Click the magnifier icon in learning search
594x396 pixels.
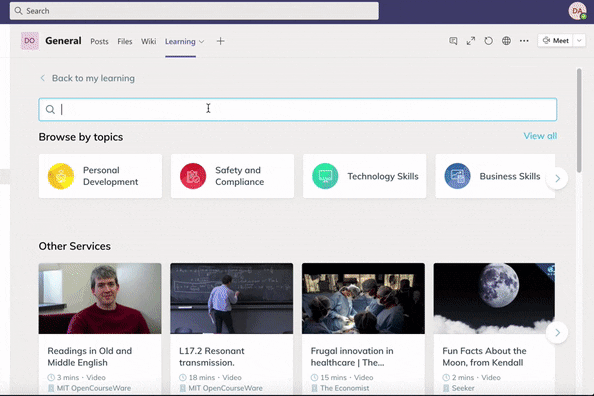(50, 110)
